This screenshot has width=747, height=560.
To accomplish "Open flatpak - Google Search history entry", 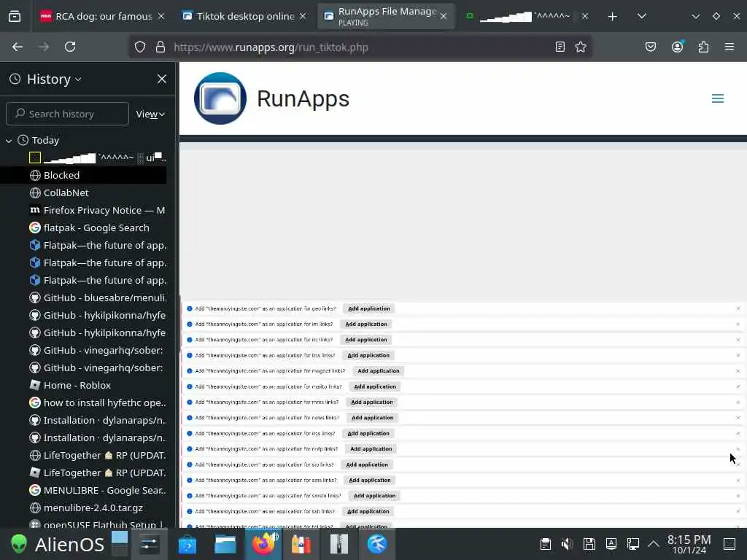I will click(x=83, y=227).
